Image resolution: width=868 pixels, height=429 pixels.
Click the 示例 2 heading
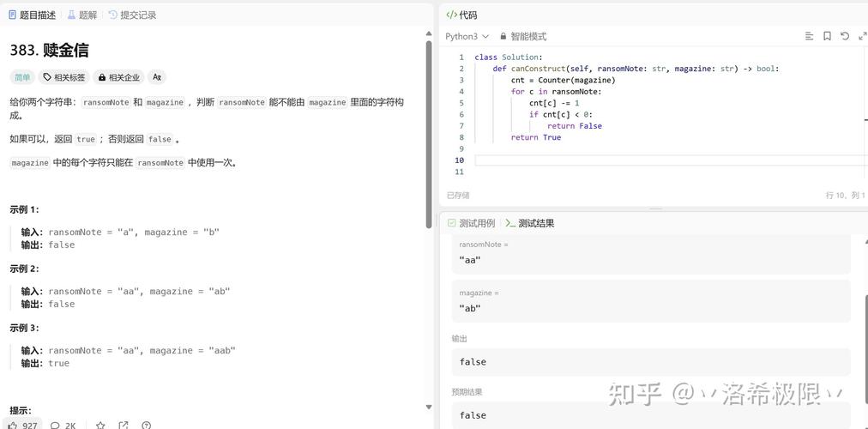click(x=24, y=269)
